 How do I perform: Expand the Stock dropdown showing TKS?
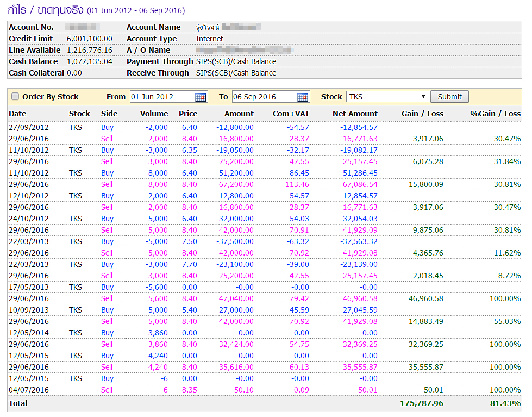(x=387, y=97)
